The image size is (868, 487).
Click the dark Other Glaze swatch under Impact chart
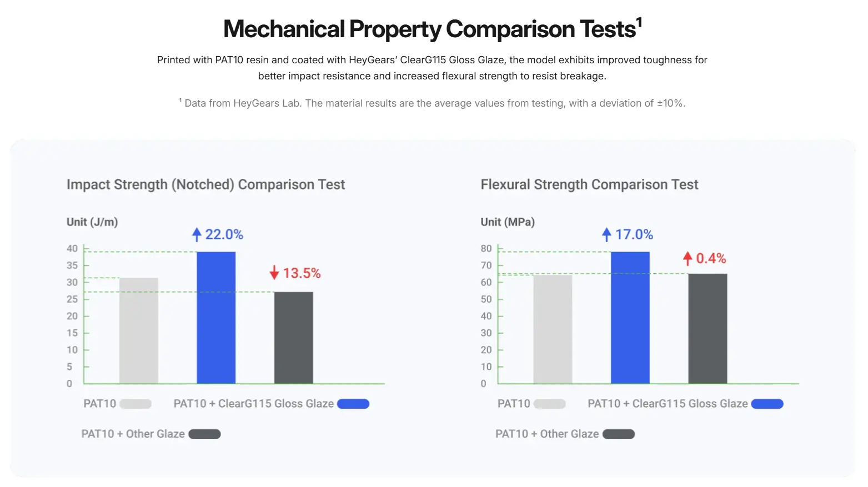204,434
